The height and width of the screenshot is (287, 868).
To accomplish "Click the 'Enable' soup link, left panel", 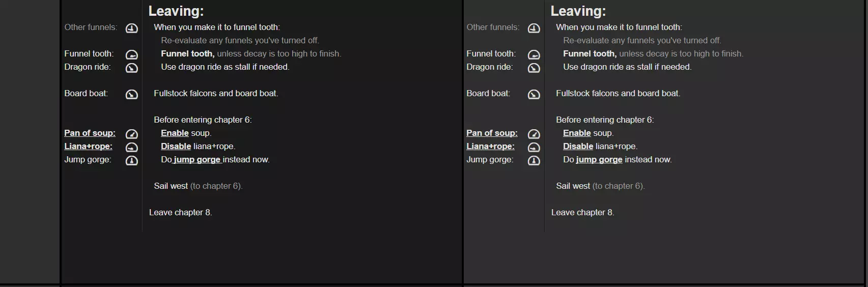I will coord(175,133).
